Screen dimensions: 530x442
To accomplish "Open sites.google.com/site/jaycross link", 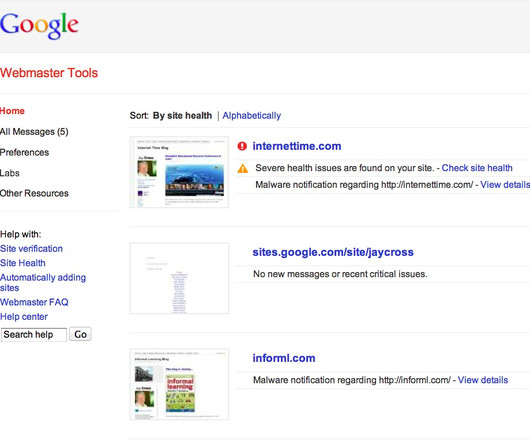I will [333, 252].
